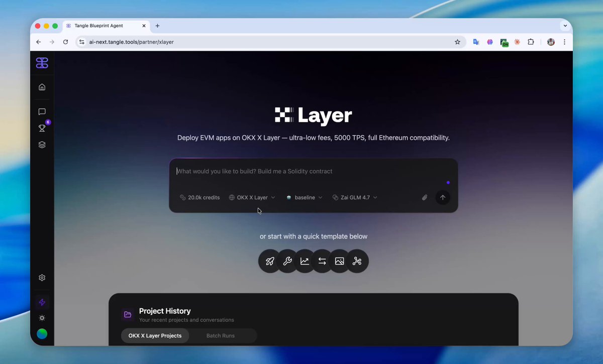The width and height of the screenshot is (603, 364).
Task: Open the green user avatar in sidebar
Action: coord(42,334)
